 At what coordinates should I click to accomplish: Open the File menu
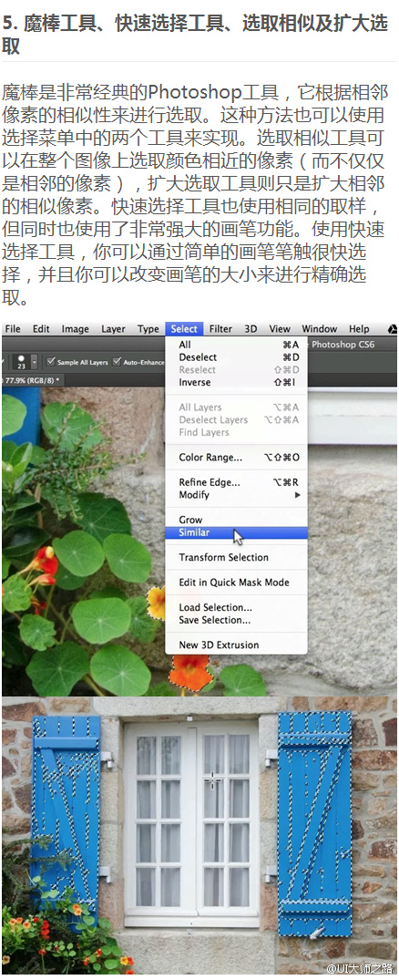[x=13, y=329]
